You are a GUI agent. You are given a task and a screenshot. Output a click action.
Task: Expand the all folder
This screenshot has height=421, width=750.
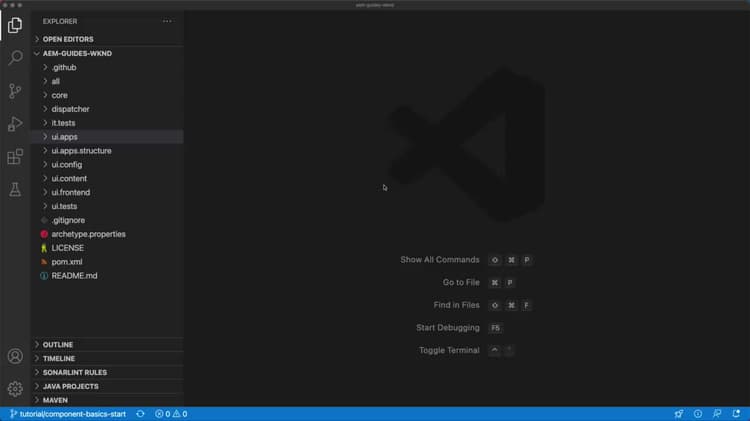[x=107, y=81]
